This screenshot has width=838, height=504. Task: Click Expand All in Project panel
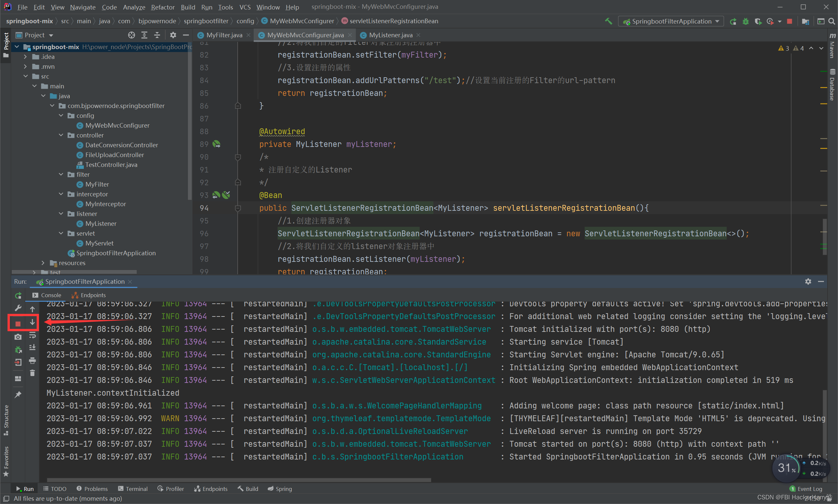144,35
